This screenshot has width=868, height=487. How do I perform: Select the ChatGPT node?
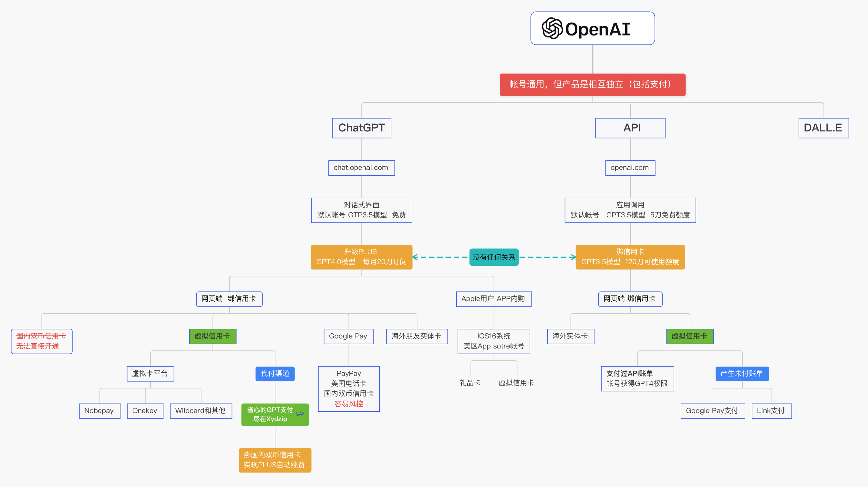361,128
